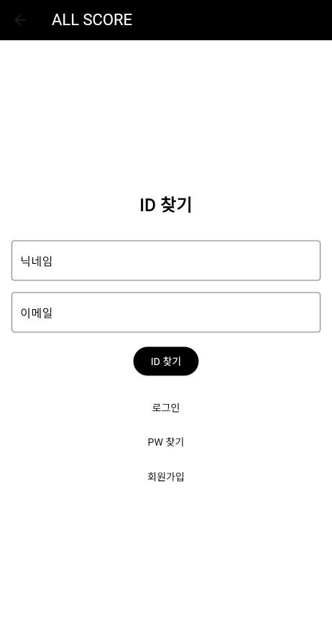332x644 pixels.
Task: Select the nickname text box labeled 닉네임
Action: tap(166, 260)
